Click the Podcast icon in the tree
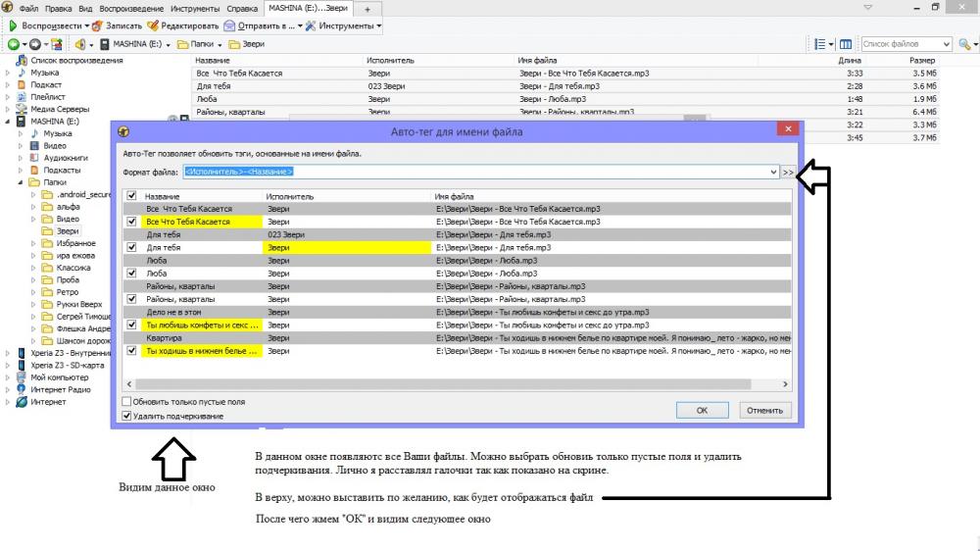Screen dimensions: 980x551 click(22, 84)
